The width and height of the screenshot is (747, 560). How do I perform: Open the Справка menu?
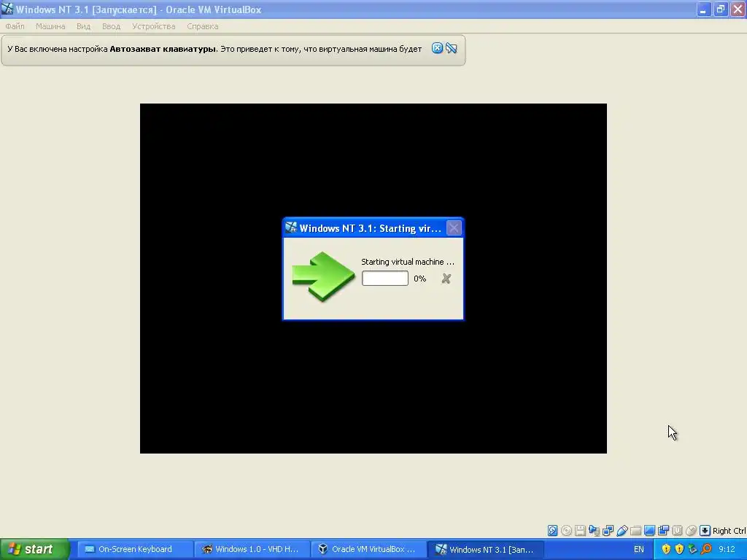[203, 26]
